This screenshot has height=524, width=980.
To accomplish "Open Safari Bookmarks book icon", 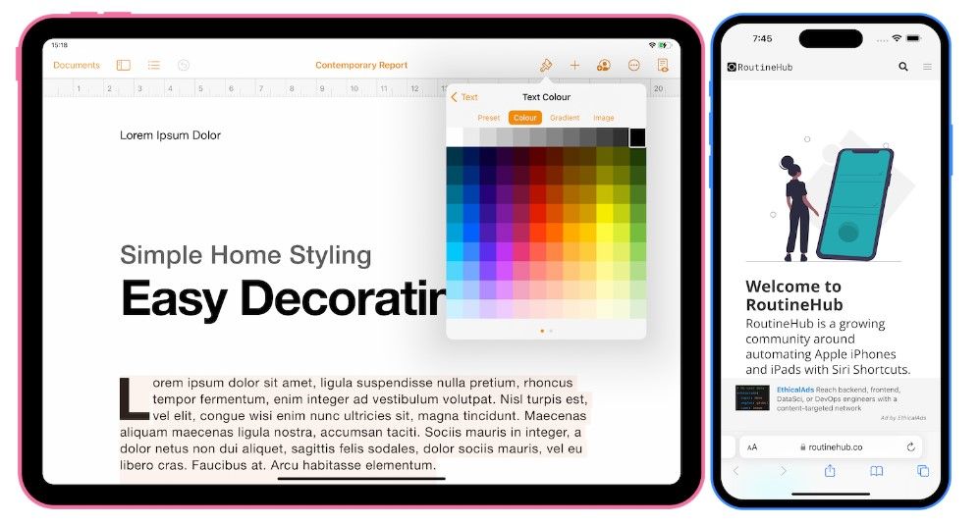I will tap(877, 471).
